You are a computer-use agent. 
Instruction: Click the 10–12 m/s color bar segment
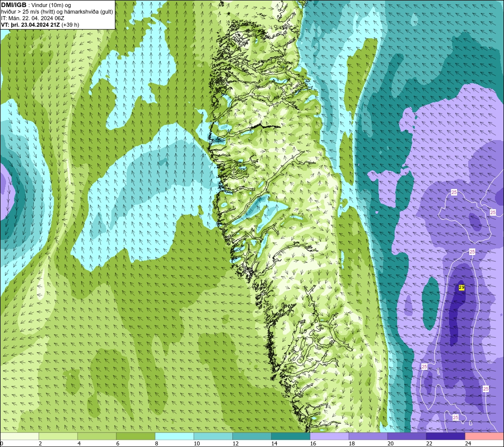213,436
